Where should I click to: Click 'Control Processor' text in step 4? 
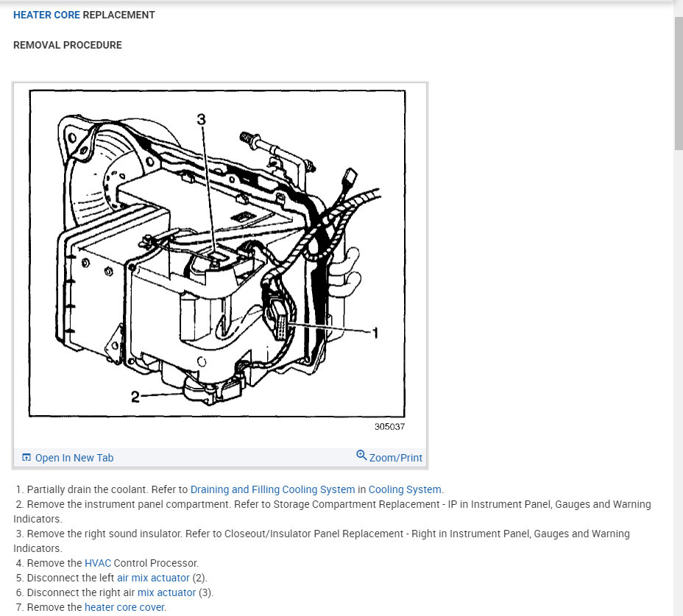point(156,563)
